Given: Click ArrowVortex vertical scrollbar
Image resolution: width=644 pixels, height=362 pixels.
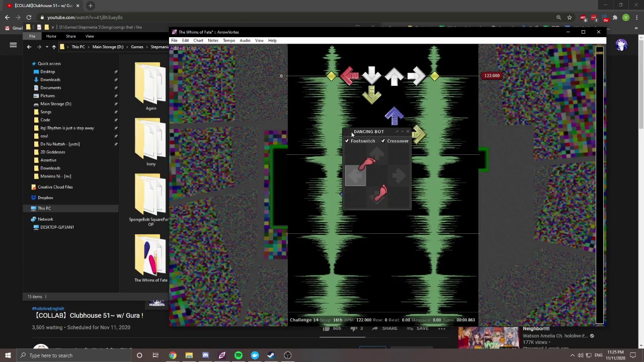Looking at the screenshot, I should click(x=599, y=186).
